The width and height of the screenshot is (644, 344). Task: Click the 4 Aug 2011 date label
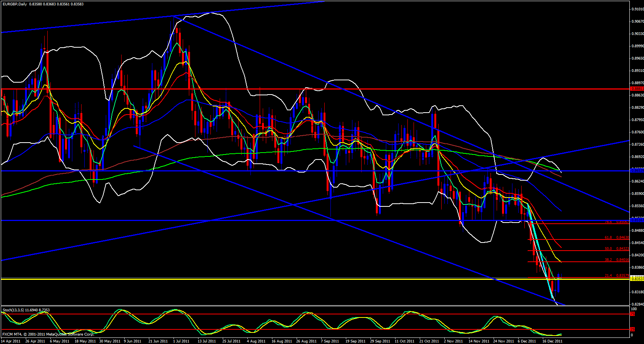click(256, 341)
